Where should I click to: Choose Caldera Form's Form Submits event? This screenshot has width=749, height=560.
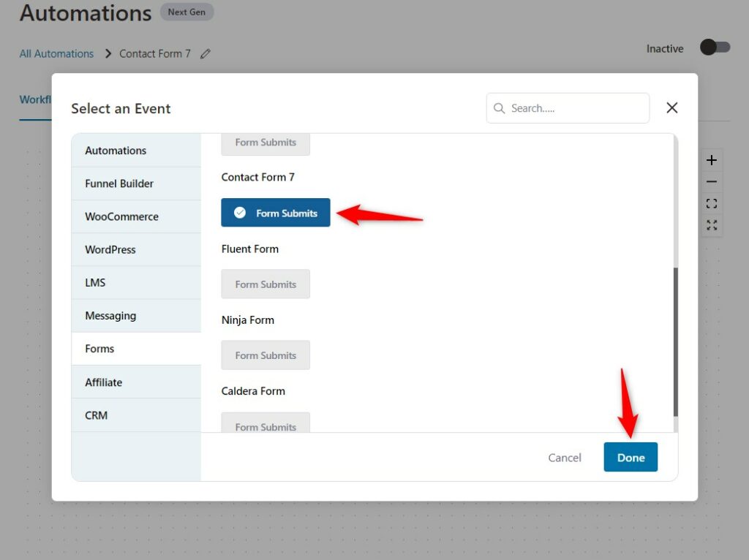click(266, 423)
